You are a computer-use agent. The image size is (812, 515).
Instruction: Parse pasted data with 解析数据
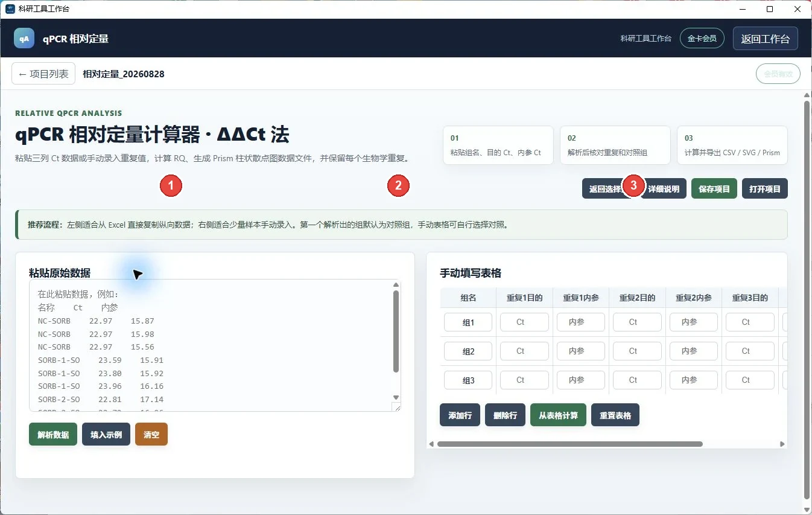click(x=53, y=434)
